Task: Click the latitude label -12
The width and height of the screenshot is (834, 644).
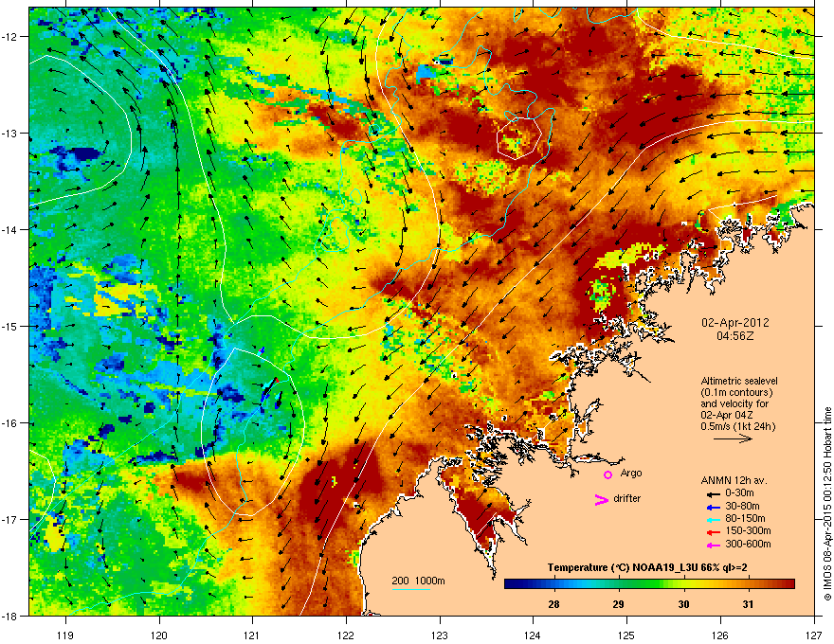Action: (x=10, y=37)
